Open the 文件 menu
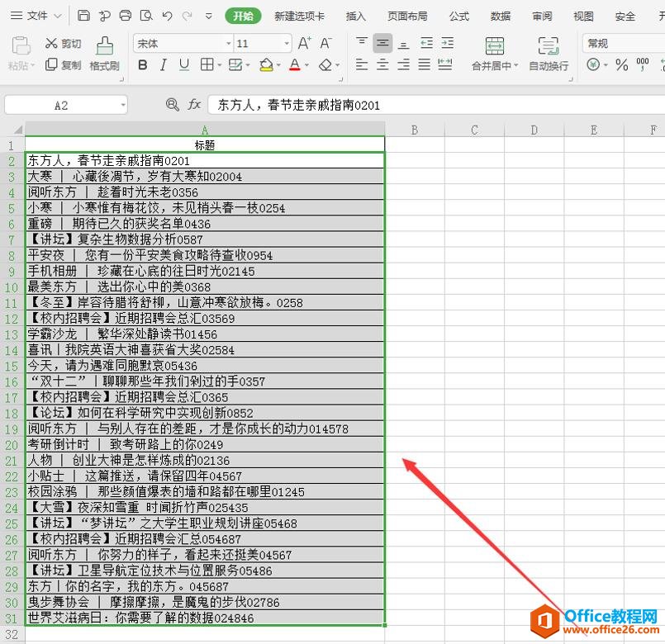This screenshot has height=644, width=665. 36,17
